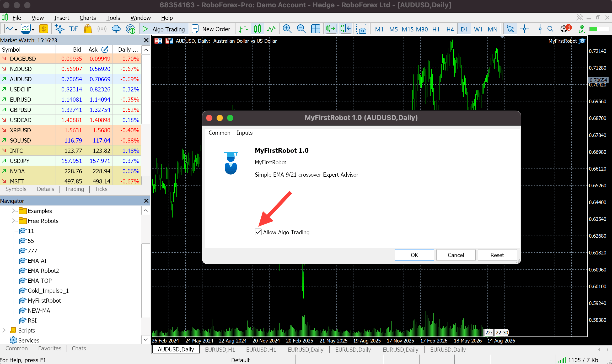Toggle the Algo Trading toolbar button
The height and width of the screenshot is (364, 612).
164,29
